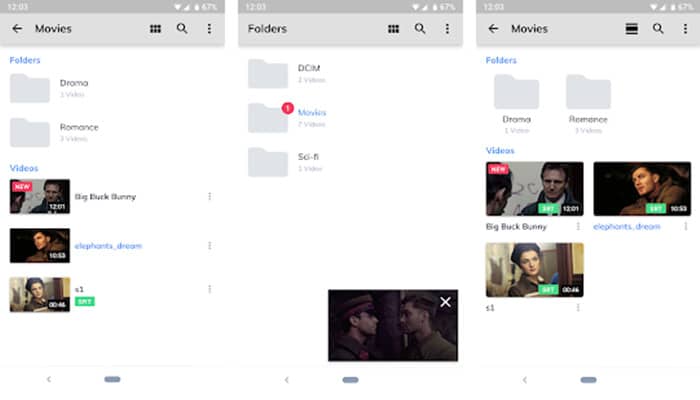Close the floating picture-in-picture video
This screenshot has width=700, height=400.
(445, 302)
